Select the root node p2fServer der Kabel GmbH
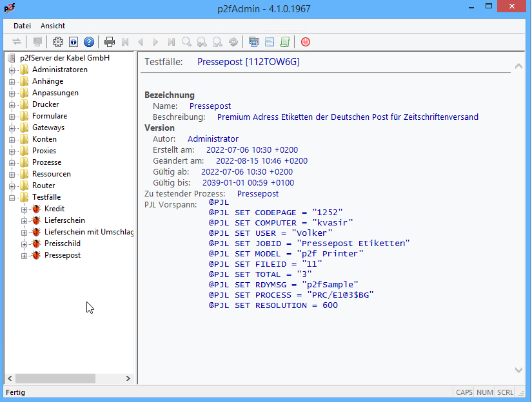The width and height of the screenshot is (532, 402). pos(64,58)
